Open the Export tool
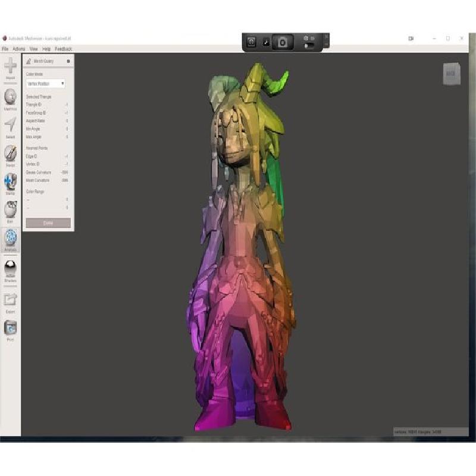The height and width of the screenshot is (476, 476). 10,303
